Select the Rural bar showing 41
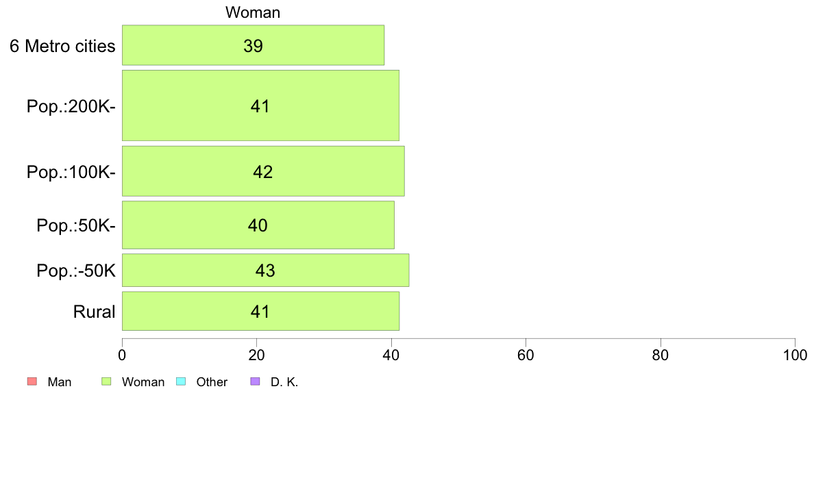Viewport: 814px width, 504px height. tap(260, 311)
